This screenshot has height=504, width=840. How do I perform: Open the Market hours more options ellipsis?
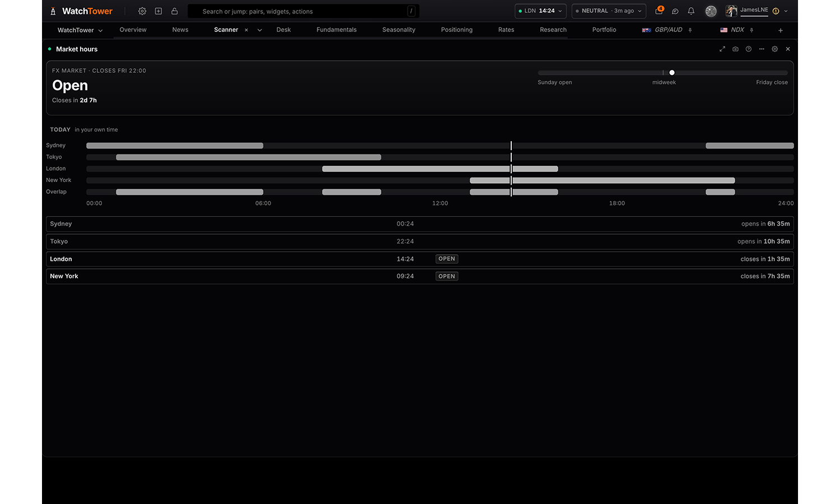click(762, 49)
